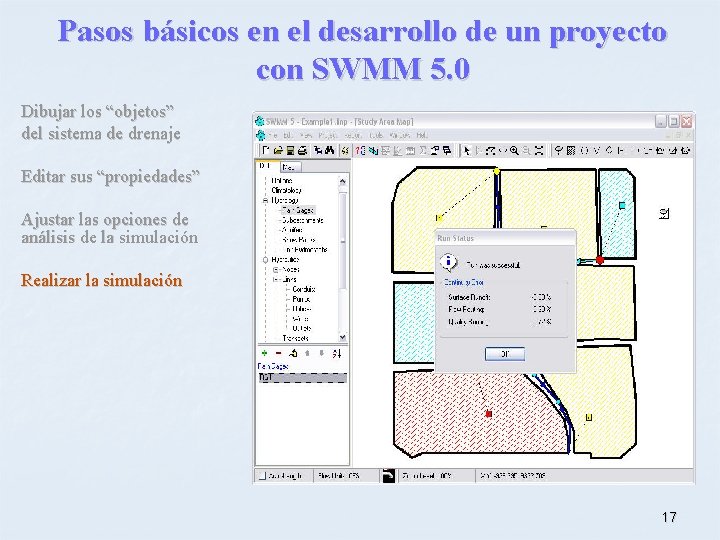Click the run status icon in status bar
This screenshot has height=540, width=720.
click(388, 476)
